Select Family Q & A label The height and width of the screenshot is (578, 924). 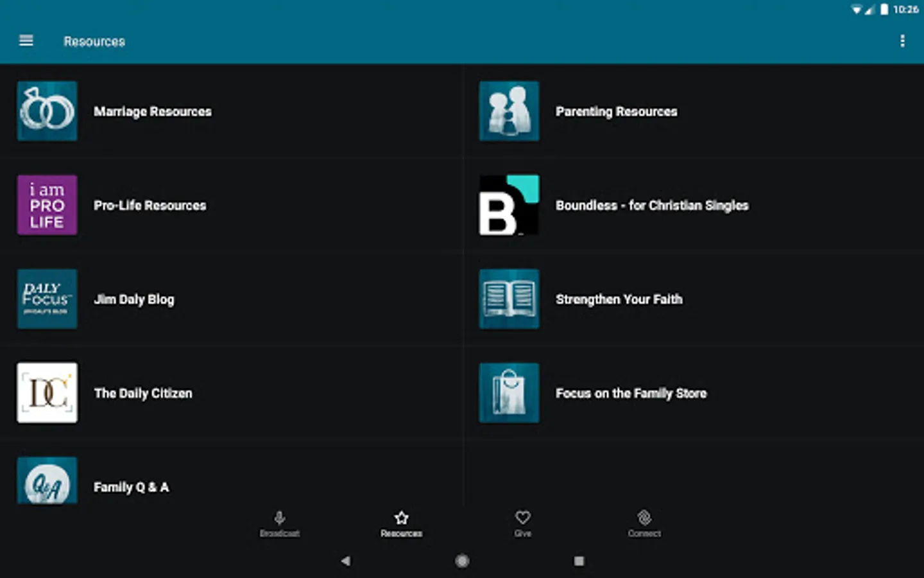click(132, 487)
